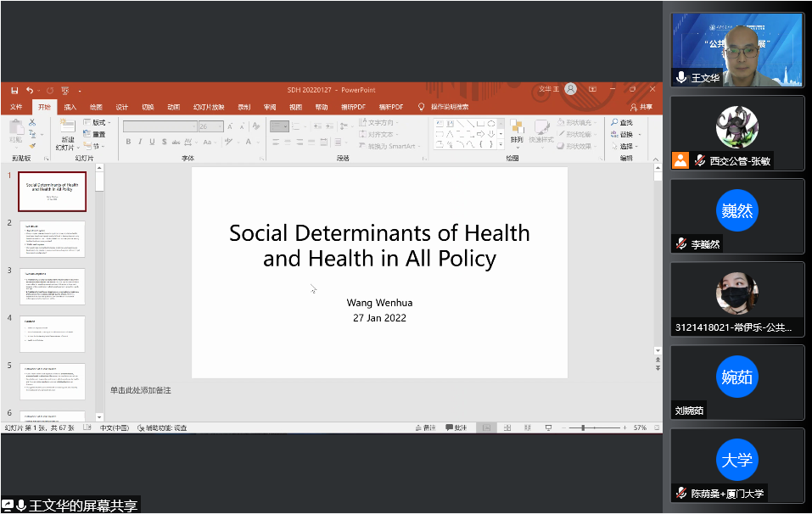The image size is (812, 514).
Task: Toggle Italic formatting button
Action: [140, 142]
